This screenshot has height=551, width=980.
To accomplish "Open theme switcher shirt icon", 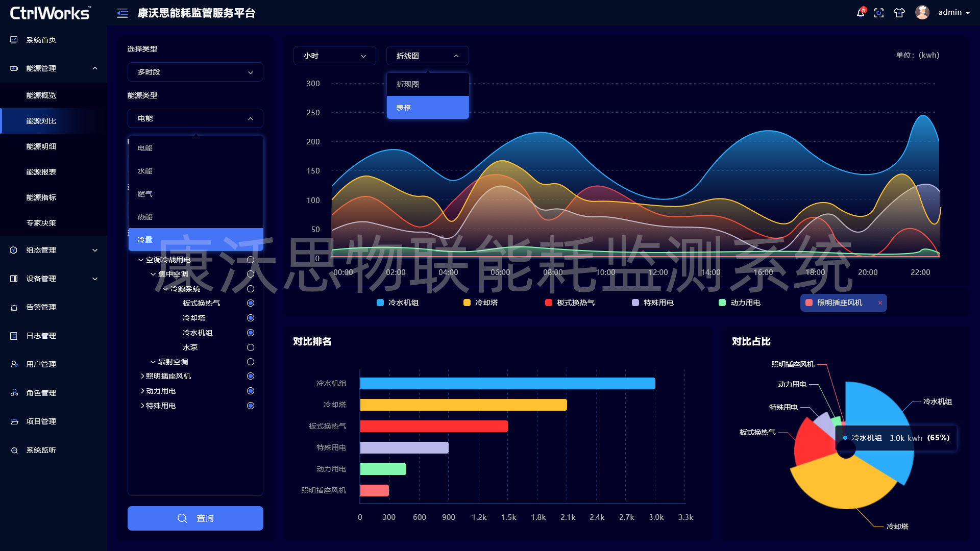I will pos(899,13).
